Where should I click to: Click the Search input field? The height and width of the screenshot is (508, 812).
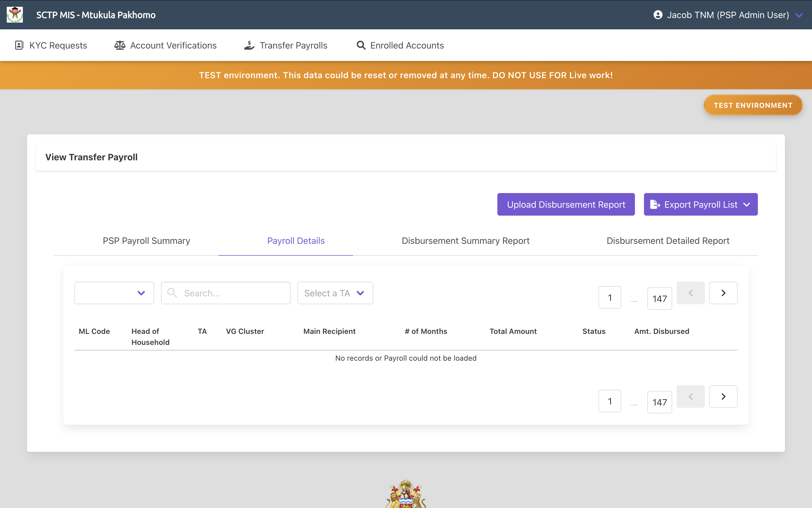pyautogui.click(x=226, y=293)
